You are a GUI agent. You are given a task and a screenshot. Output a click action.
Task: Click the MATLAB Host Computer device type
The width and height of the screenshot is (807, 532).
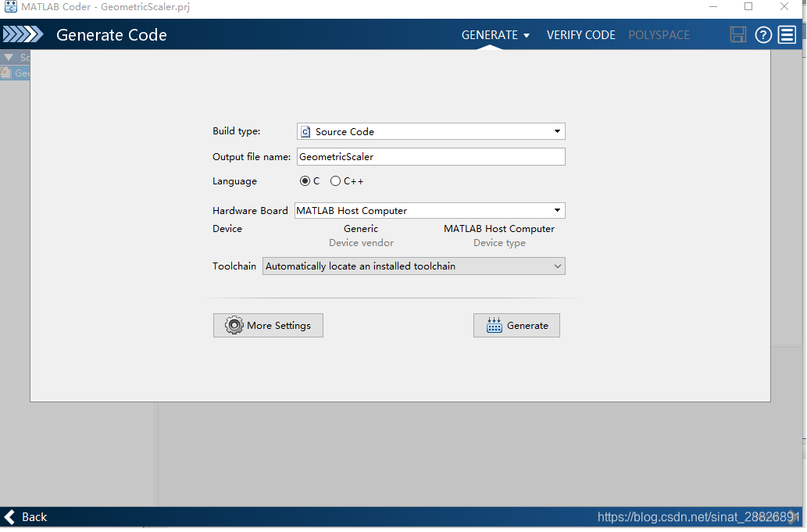click(499, 229)
